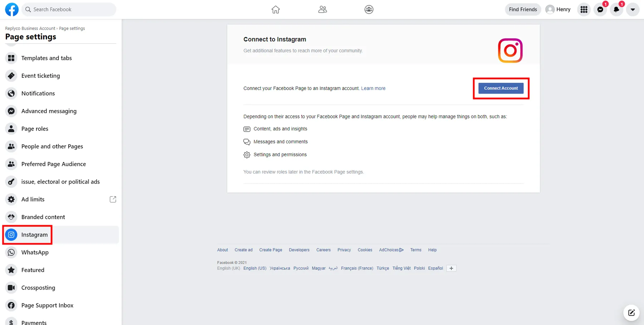Click the add language plus button
Viewport: 644px width, 325px height.
451,268
